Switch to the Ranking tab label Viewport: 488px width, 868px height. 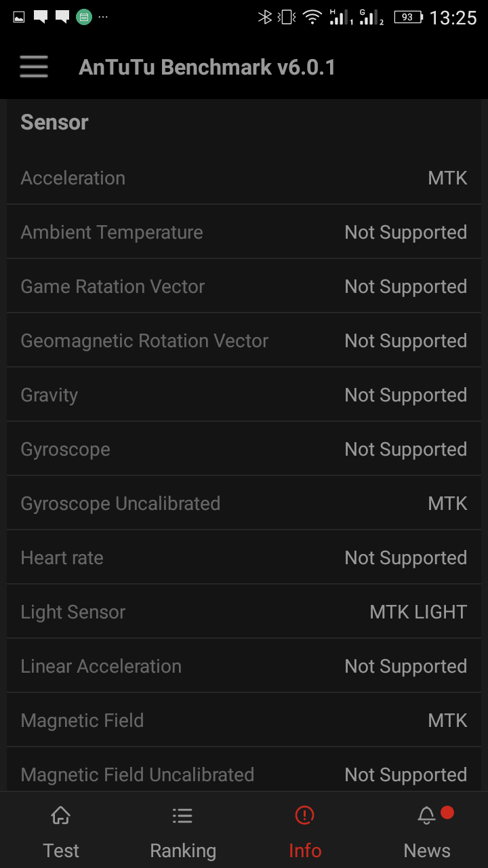183,850
